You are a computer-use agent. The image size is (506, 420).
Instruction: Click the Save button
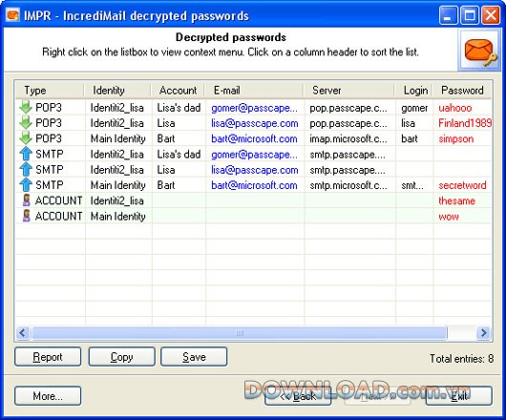194,357
